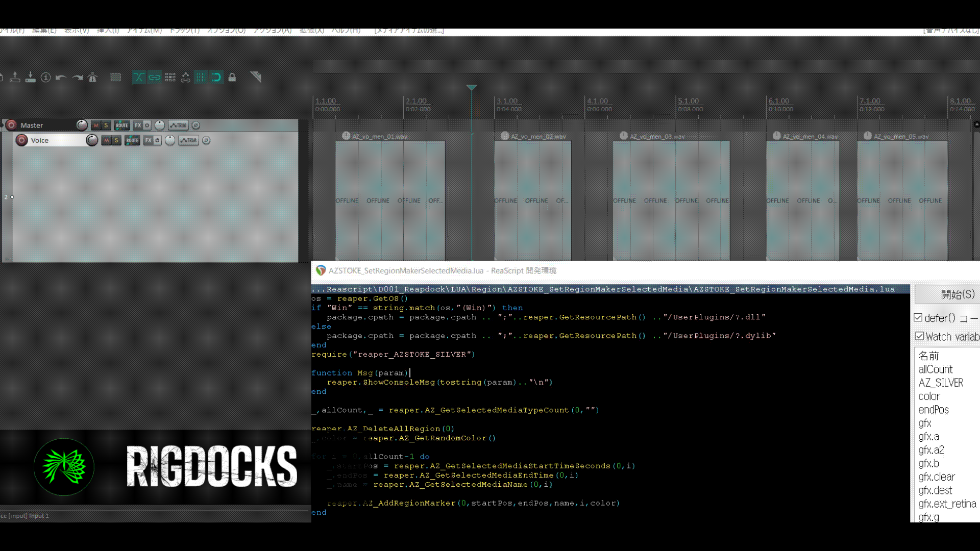This screenshot has height=551, width=980.
Task: Click the redo arrow in toolbar
Action: (77, 78)
